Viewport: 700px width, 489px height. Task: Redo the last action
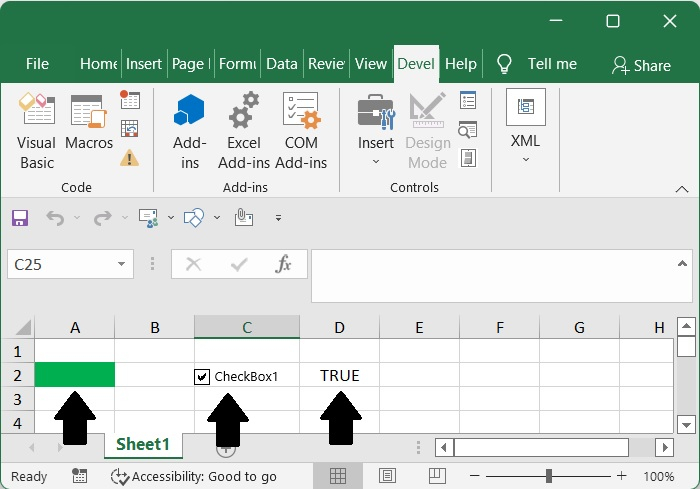coord(103,218)
